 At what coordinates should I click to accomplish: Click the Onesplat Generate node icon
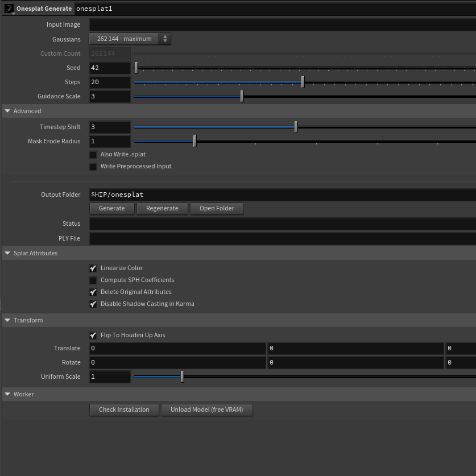9,9
